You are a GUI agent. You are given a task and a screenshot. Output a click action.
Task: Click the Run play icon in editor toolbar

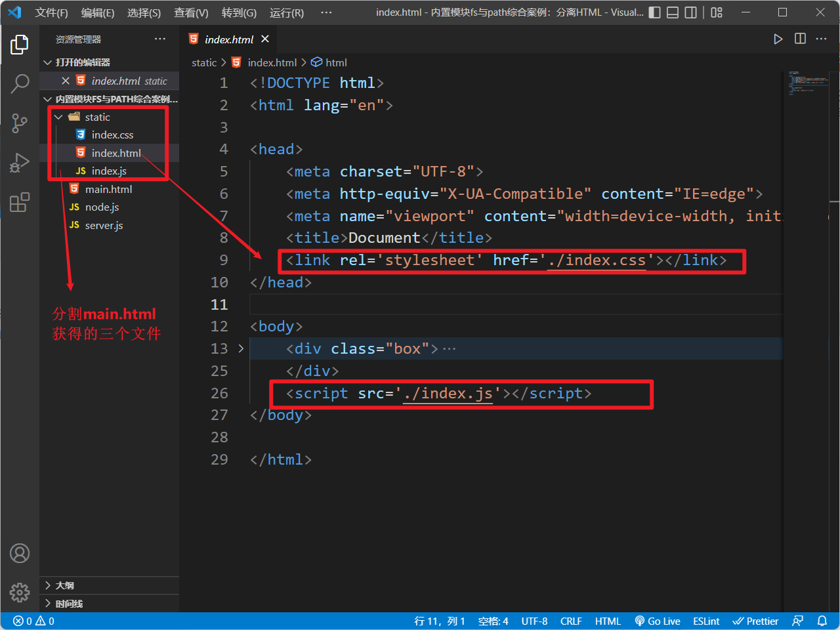click(778, 39)
